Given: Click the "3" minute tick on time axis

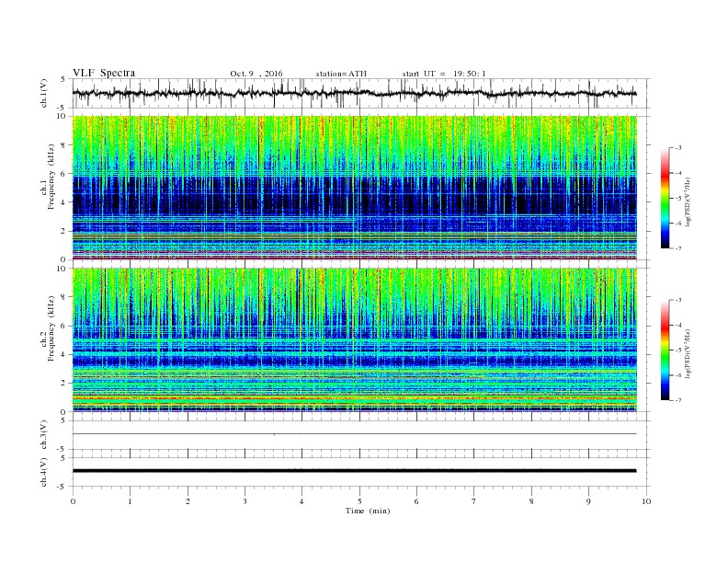Looking at the screenshot, I should pos(245,501).
